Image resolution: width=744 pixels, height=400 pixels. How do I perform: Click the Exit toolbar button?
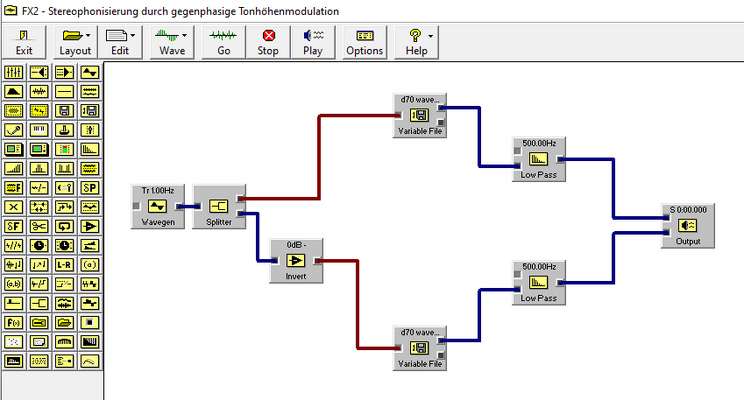tap(24, 42)
